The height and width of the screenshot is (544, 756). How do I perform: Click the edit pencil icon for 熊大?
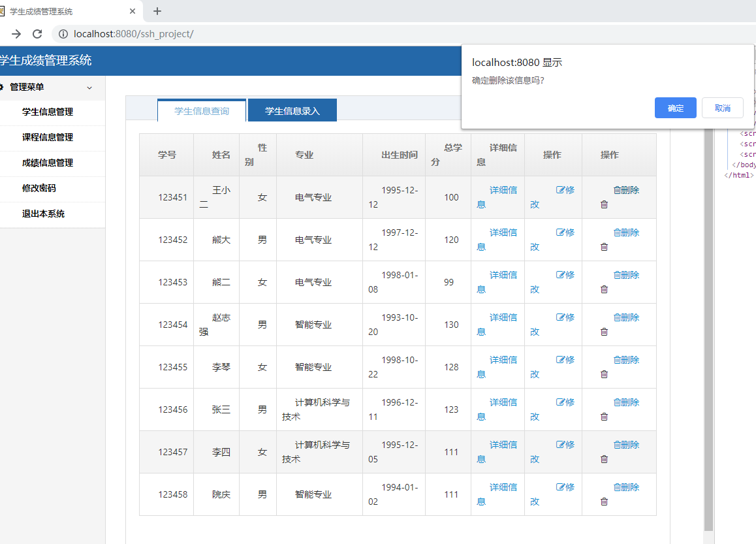point(560,232)
